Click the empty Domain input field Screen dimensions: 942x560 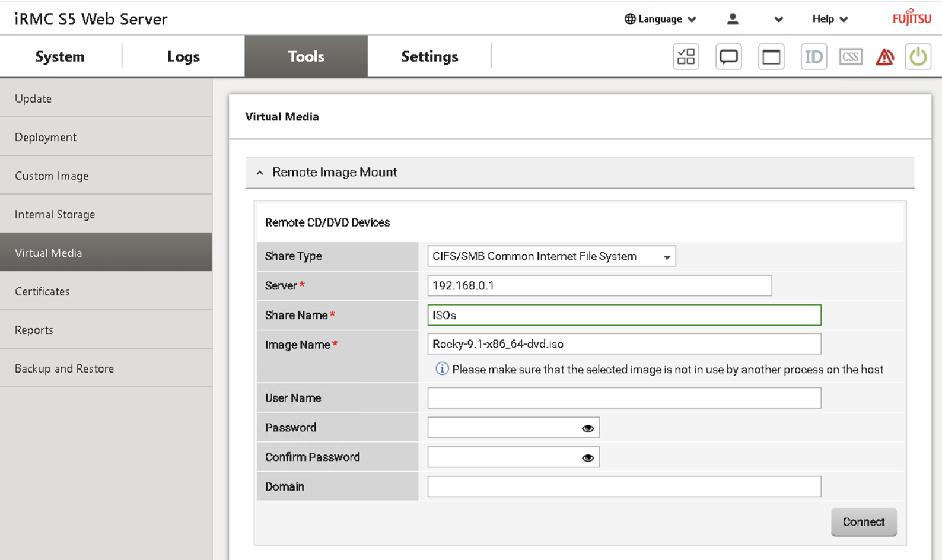point(624,486)
